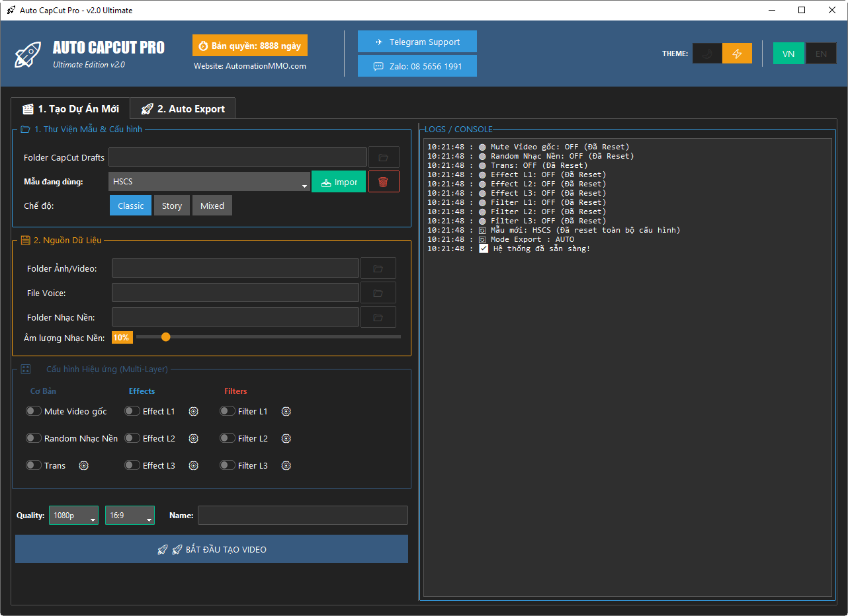Enable the Random Nhạc Nền switch
The image size is (848, 616).
tap(34, 438)
